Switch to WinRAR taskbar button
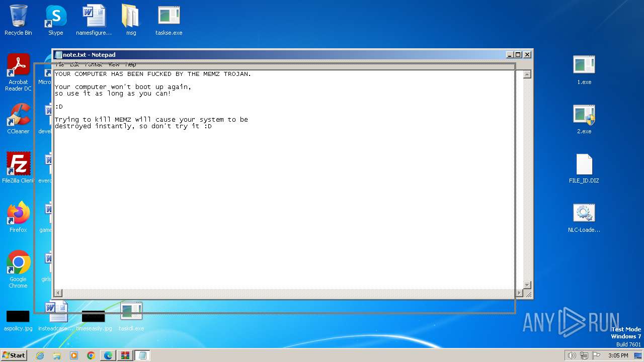Image resolution: width=644 pixels, height=362 pixels. (x=125, y=355)
